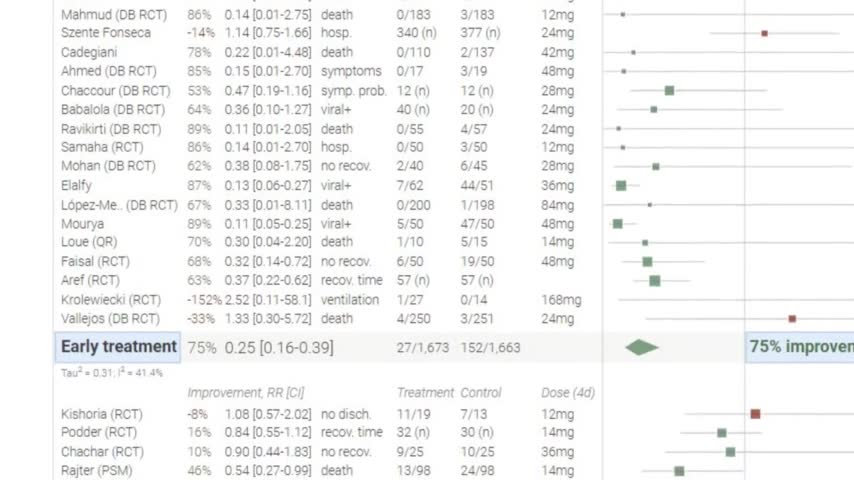Open the Krolewiecki (RCT) study
The image size is (854, 480).
(x=111, y=300)
